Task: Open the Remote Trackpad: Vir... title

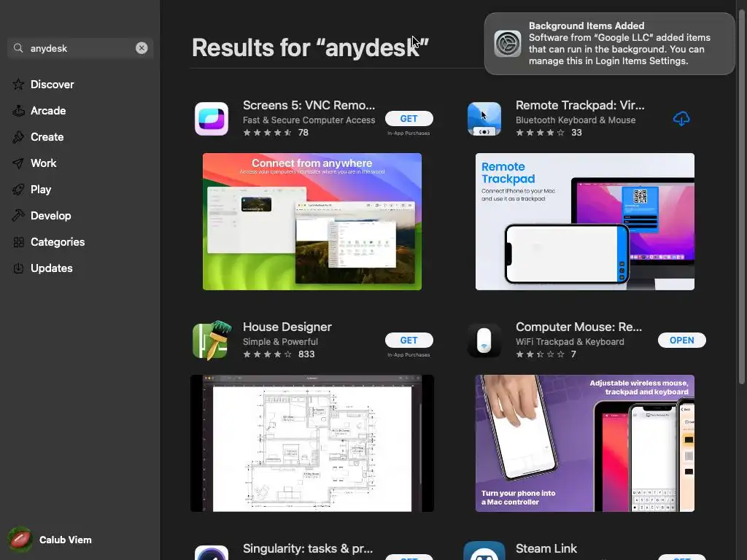Action: click(x=580, y=105)
